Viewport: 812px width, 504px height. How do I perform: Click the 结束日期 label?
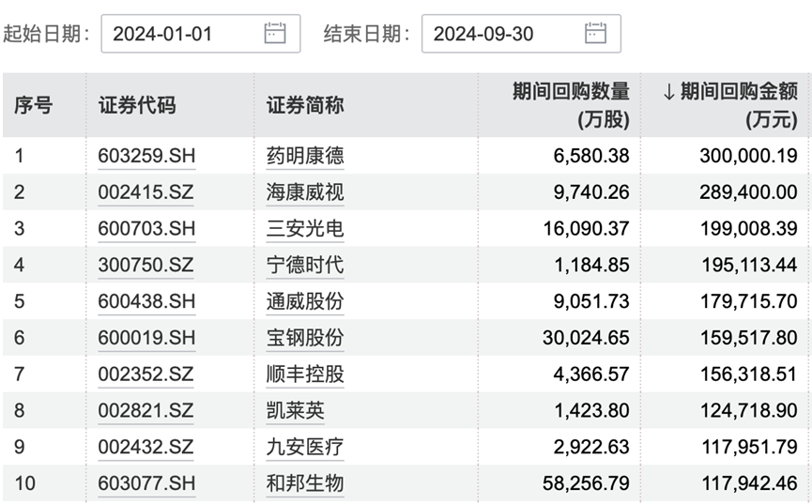367,34
